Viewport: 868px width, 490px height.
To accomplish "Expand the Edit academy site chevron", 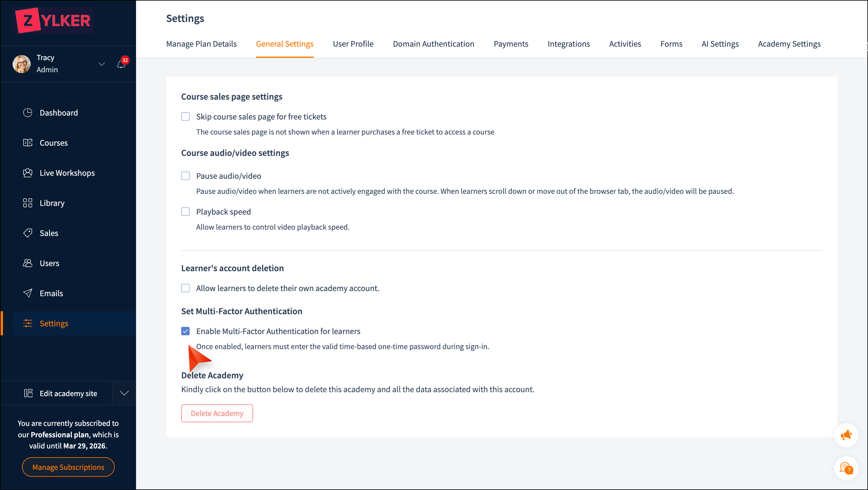I will 124,393.
